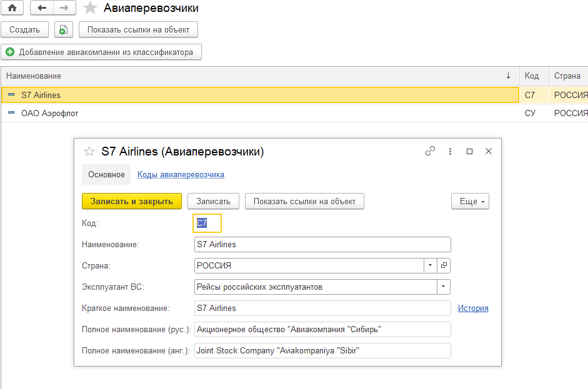
Task: Expand the Страна dropdown list
Action: coord(430,265)
